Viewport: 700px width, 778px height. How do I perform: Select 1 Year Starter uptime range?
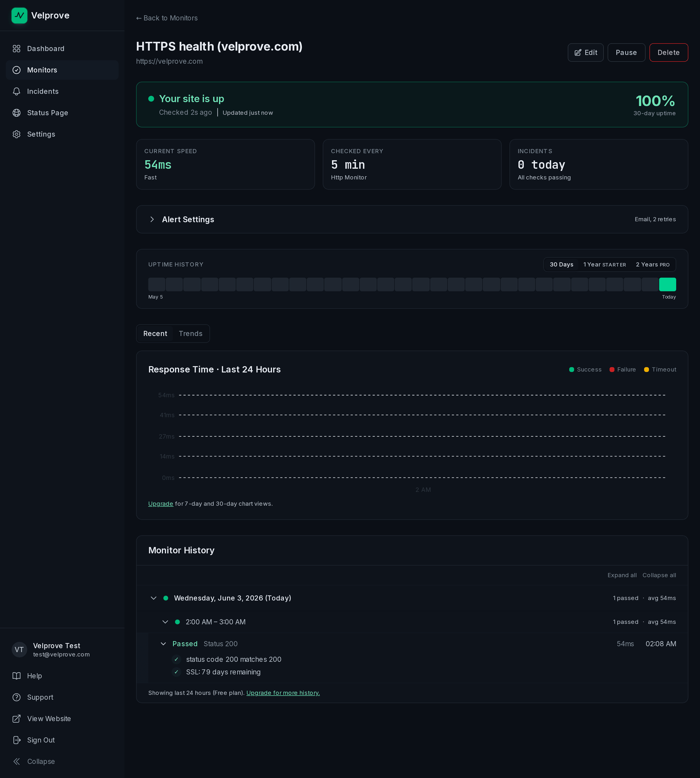point(604,264)
